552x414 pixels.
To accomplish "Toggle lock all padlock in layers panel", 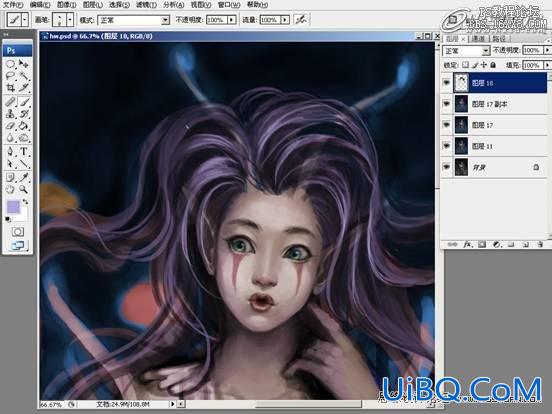I will pos(493,65).
